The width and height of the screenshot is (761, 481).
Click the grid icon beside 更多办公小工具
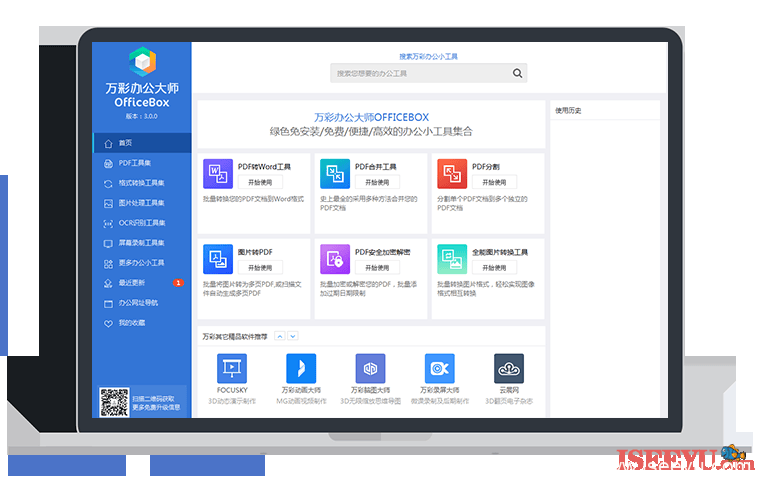pyautogui.click(x=108, y=264)
